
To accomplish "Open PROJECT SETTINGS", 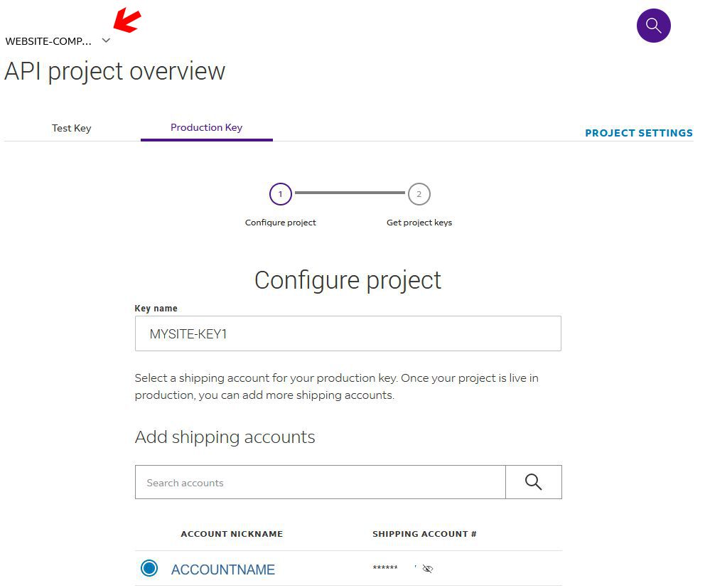I will click(x=638, y=133).
